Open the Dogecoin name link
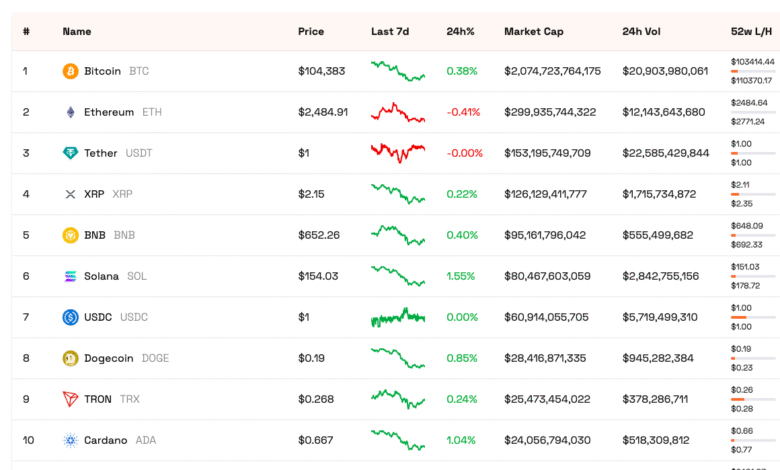Screen dimensions: 780x470 click(108, 358)
